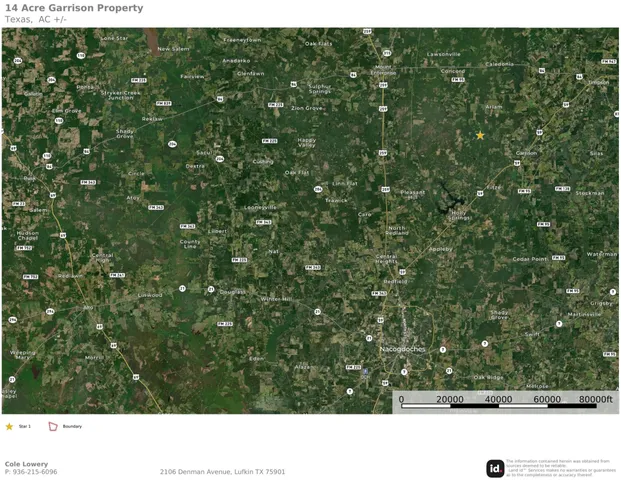Select the Douglass town label
The height and width of the screenshot is (480, 621).
point(232,292)
